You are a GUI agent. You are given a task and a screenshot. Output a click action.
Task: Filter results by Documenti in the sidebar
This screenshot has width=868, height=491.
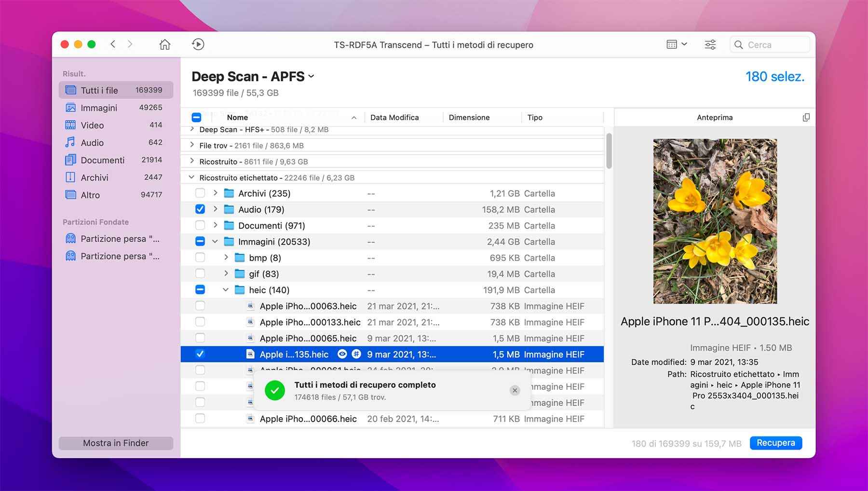116,160
